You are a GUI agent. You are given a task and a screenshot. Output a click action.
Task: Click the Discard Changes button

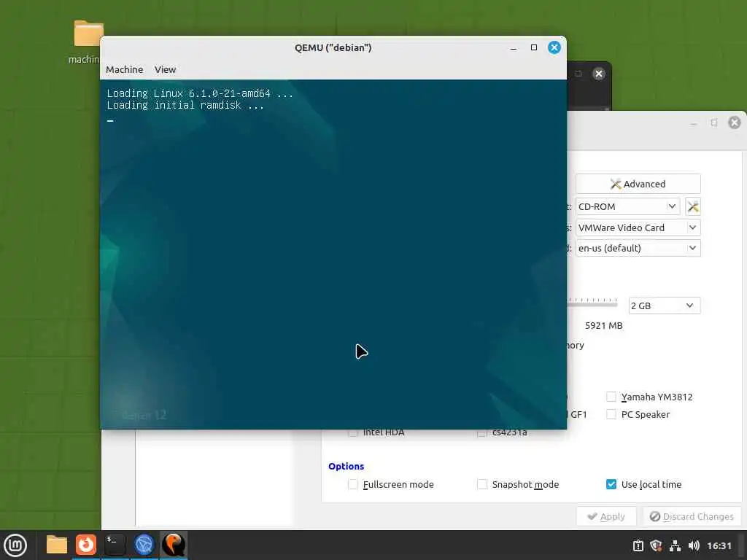(692, 517)
